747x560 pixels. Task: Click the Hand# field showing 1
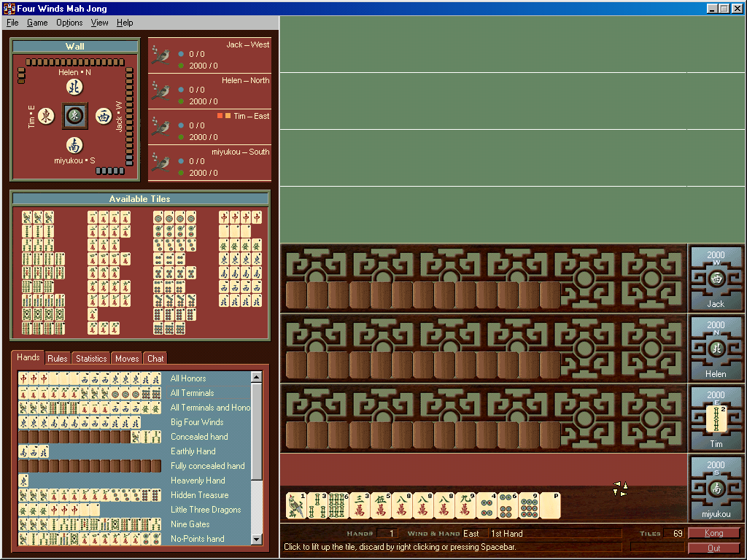387,533
